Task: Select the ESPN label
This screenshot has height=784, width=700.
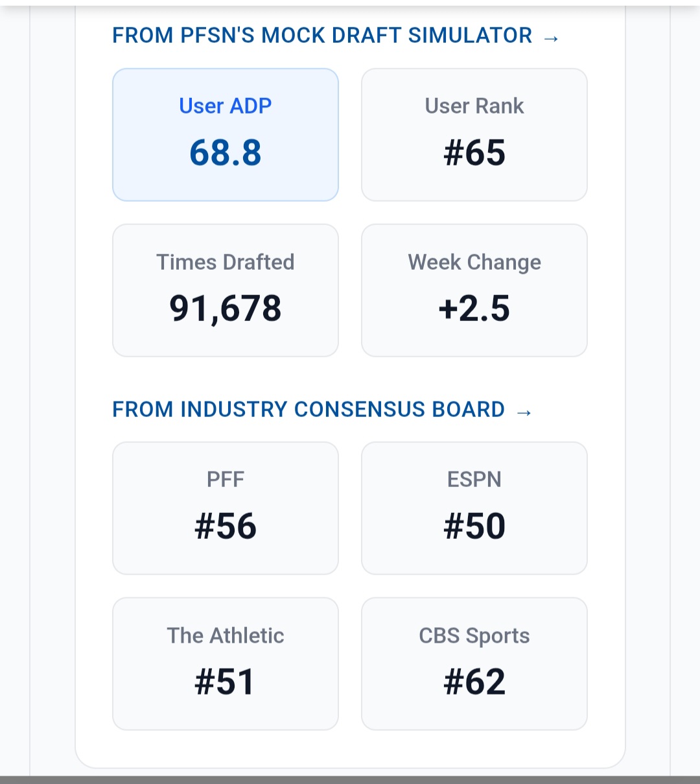Action: coord(474,479)
